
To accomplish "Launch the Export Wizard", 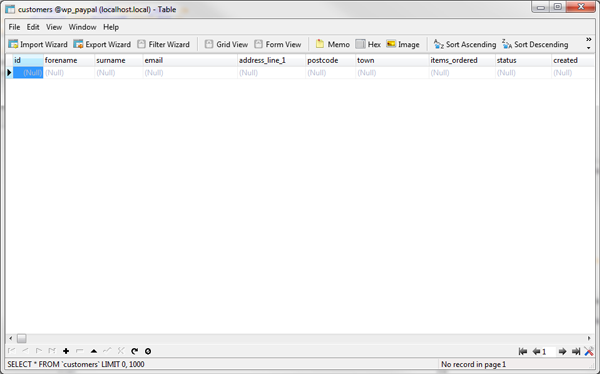I will point(102,44).
